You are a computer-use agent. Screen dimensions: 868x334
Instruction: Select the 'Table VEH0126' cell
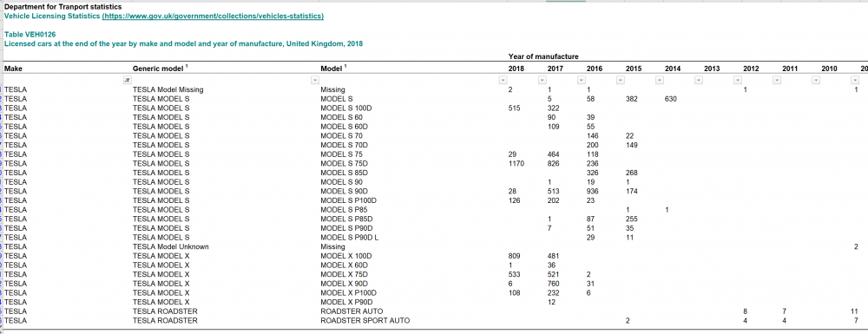click(x=30, y=35)
